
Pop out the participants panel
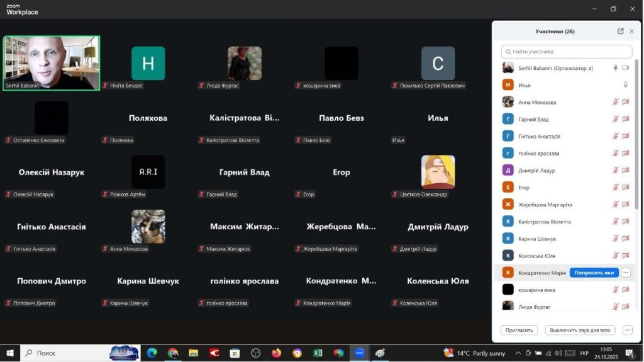click(621, 31)
